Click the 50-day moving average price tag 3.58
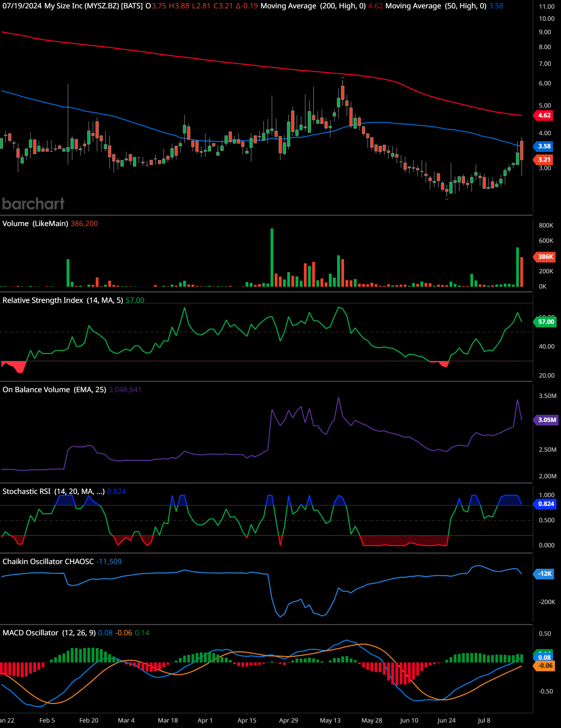 click(x=544, y=146)
